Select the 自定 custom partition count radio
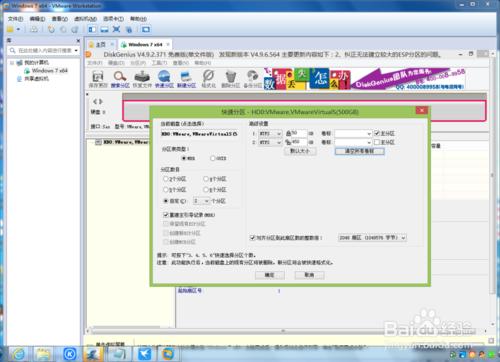Viewport: 500px width, 362px height. tap(175, 201)
